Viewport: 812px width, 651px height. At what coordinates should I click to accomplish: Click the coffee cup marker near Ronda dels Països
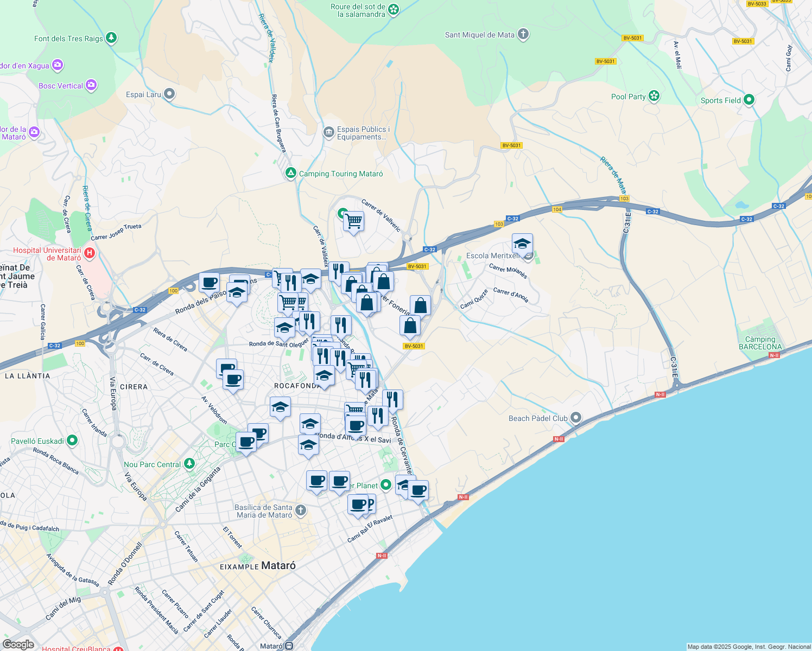click(209, 282)
